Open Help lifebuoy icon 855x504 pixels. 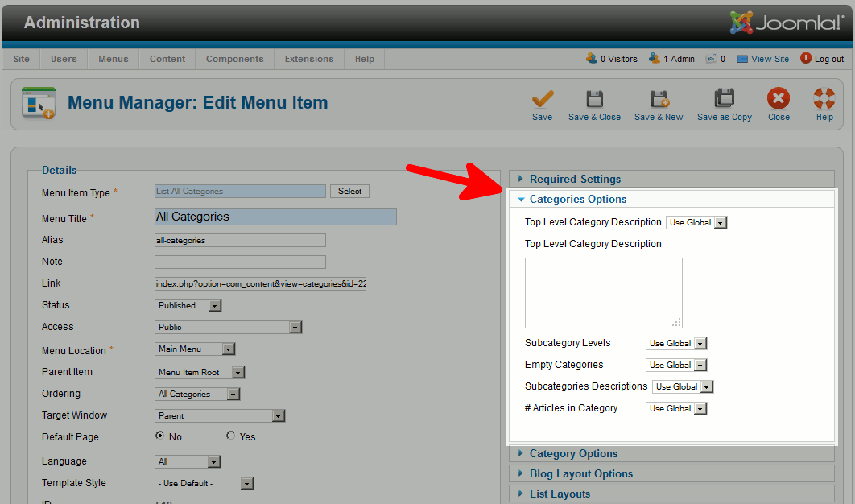(824, 99)
